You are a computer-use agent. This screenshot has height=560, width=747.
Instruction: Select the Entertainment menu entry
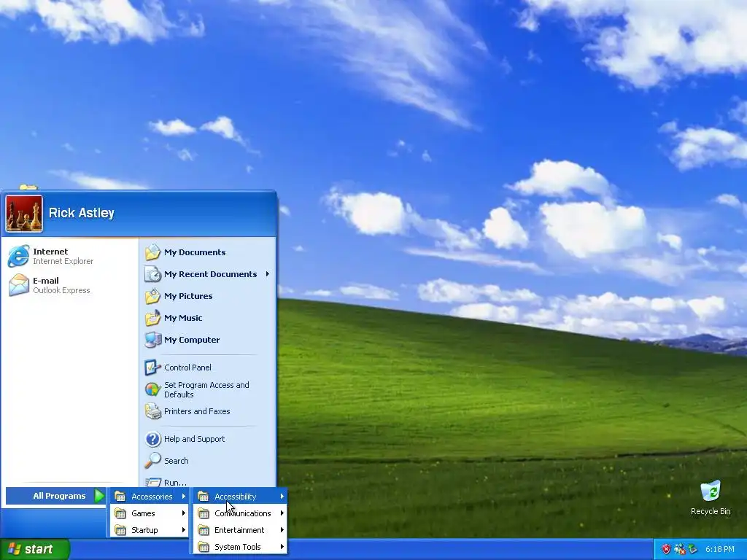tap(240, 530)
